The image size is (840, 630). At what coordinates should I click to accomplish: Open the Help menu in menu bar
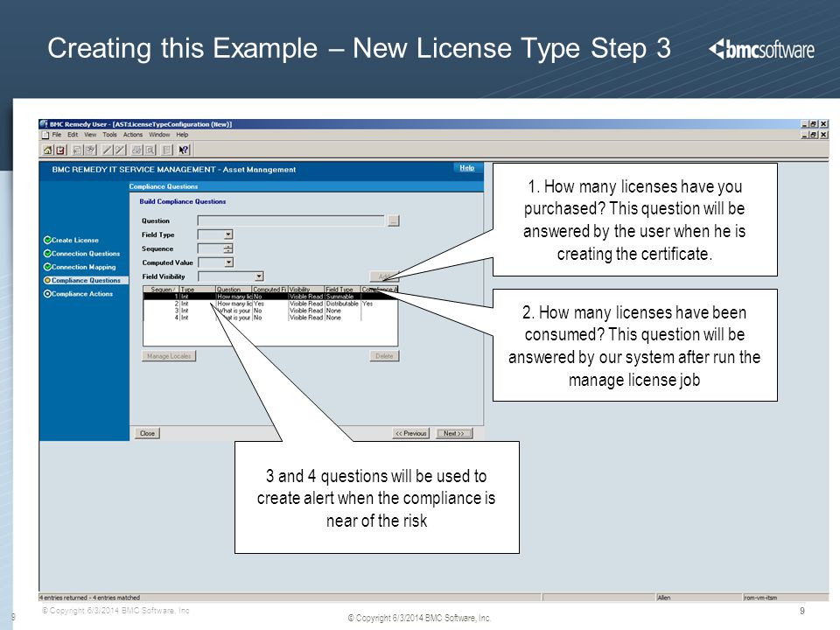[x=182, y=135]
